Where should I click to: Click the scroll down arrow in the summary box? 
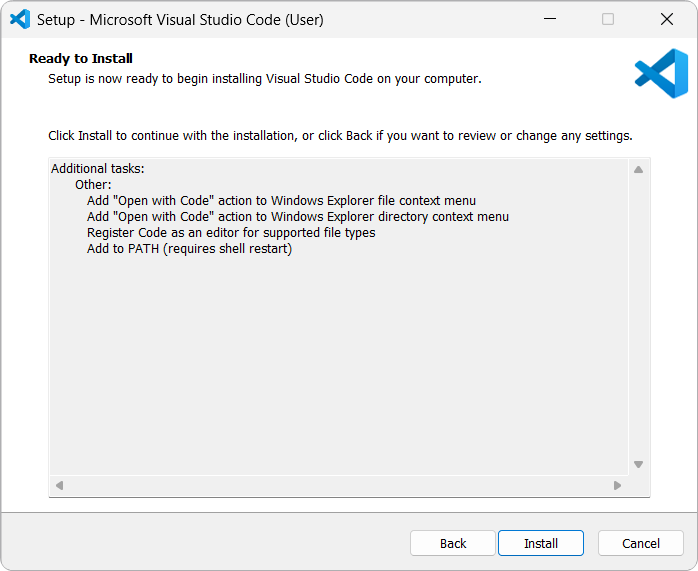[638, 464]
